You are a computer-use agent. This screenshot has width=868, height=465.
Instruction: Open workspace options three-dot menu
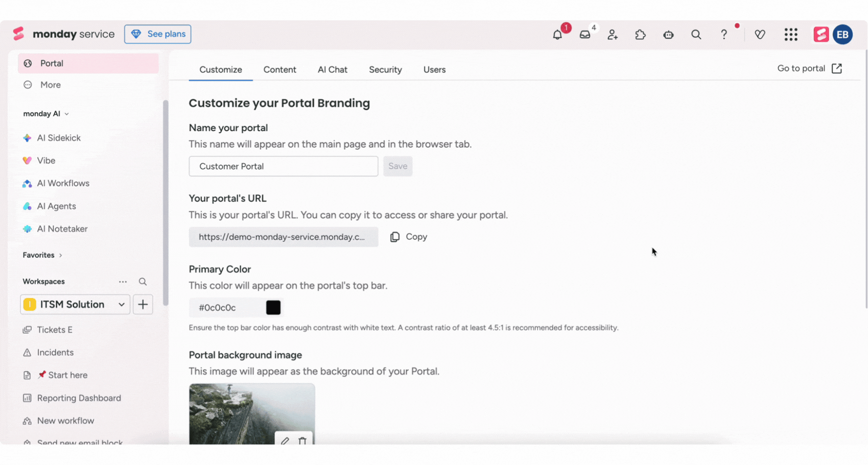[123, 282]
